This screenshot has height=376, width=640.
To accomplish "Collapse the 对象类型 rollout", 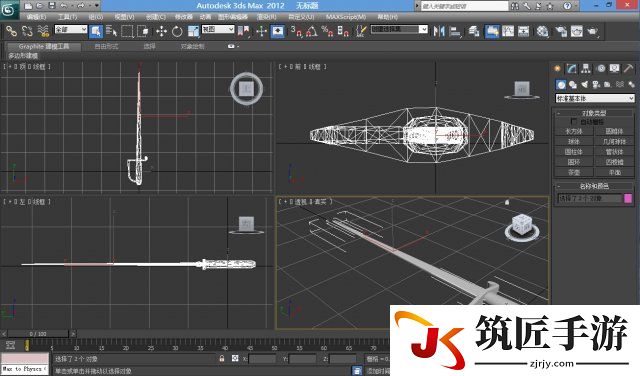I will 594,113.
